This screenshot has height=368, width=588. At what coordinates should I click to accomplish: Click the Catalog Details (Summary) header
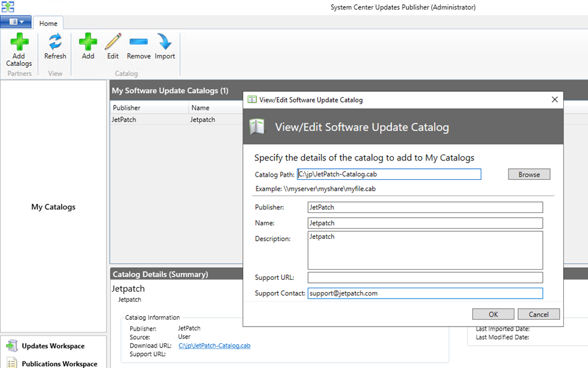(160, 274)
